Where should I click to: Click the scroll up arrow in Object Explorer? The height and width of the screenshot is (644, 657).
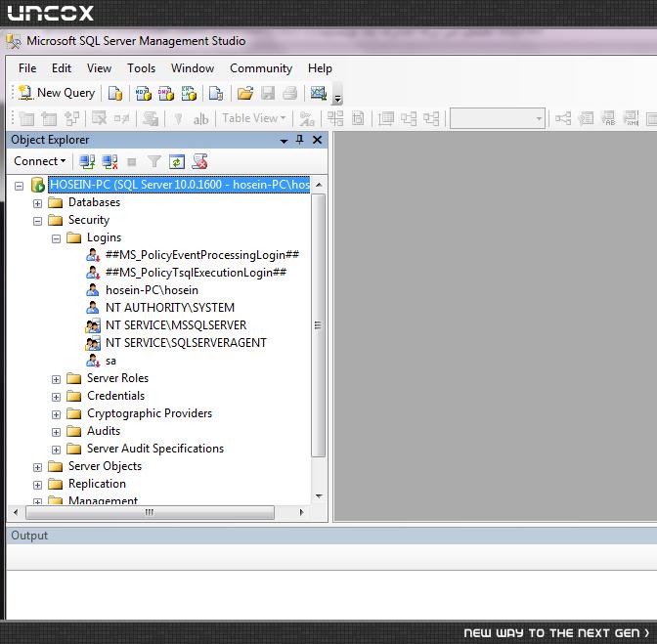[319, 185]
